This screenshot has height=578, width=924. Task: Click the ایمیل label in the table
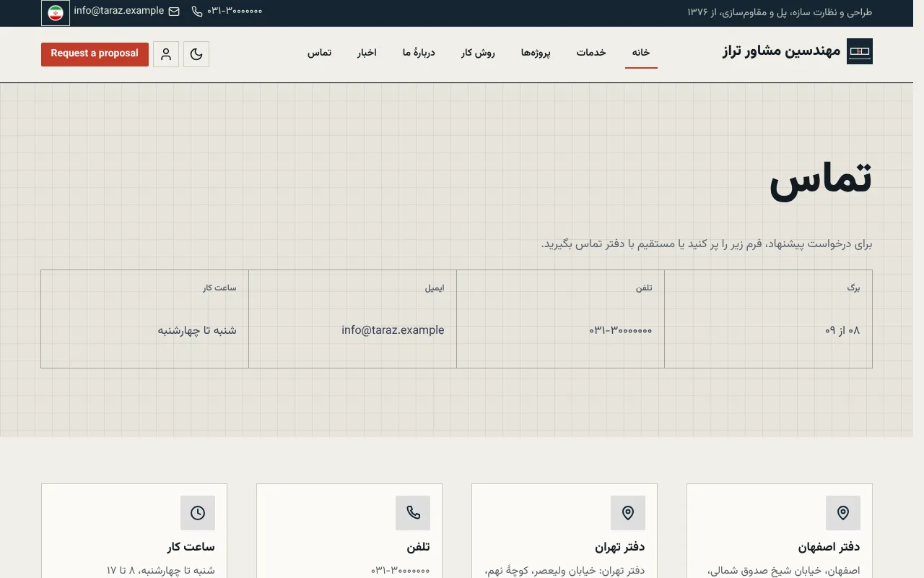pos(435,288)
